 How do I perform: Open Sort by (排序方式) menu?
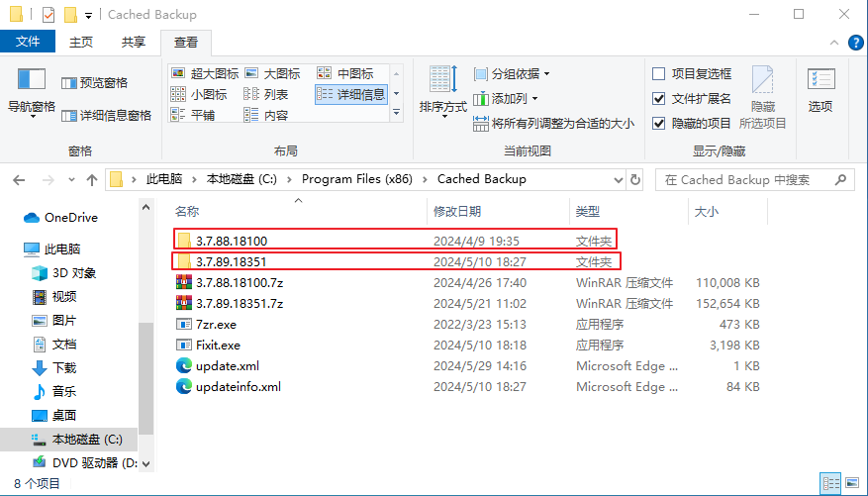[443, 91]
